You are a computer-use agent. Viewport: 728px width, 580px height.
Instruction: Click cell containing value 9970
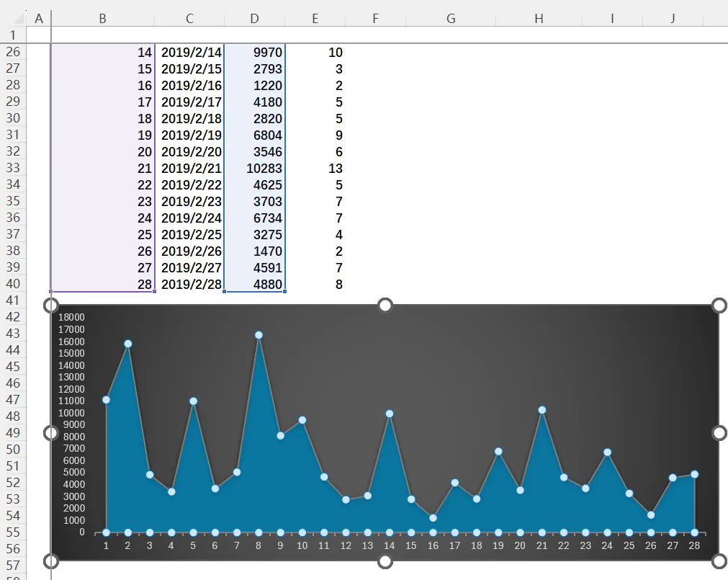click(254, 52)
